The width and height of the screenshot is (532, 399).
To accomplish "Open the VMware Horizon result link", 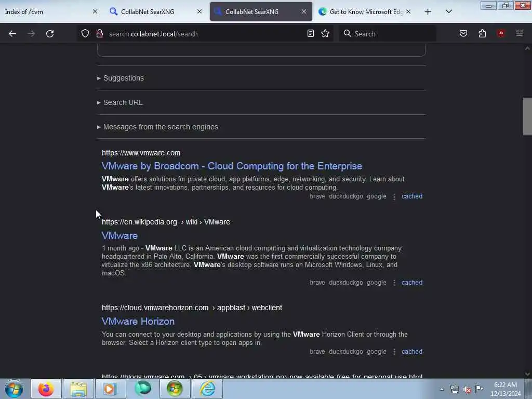I will [x=138, y=321].
